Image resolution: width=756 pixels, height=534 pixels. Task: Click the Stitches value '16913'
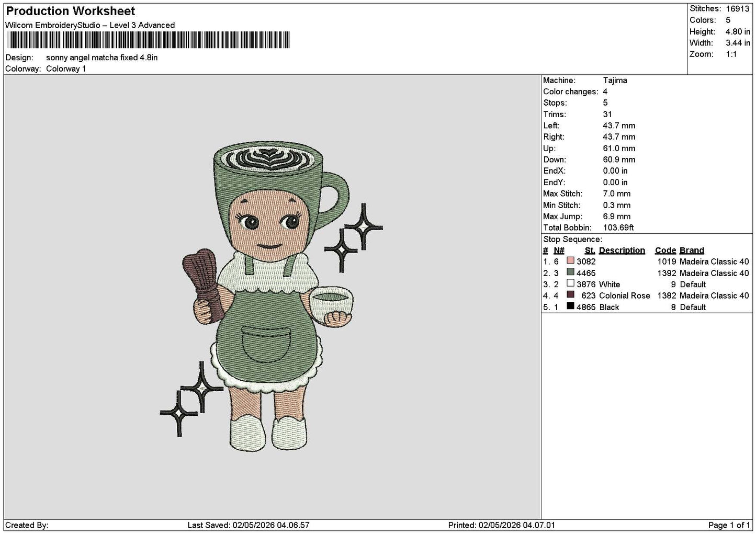point(738,8)
